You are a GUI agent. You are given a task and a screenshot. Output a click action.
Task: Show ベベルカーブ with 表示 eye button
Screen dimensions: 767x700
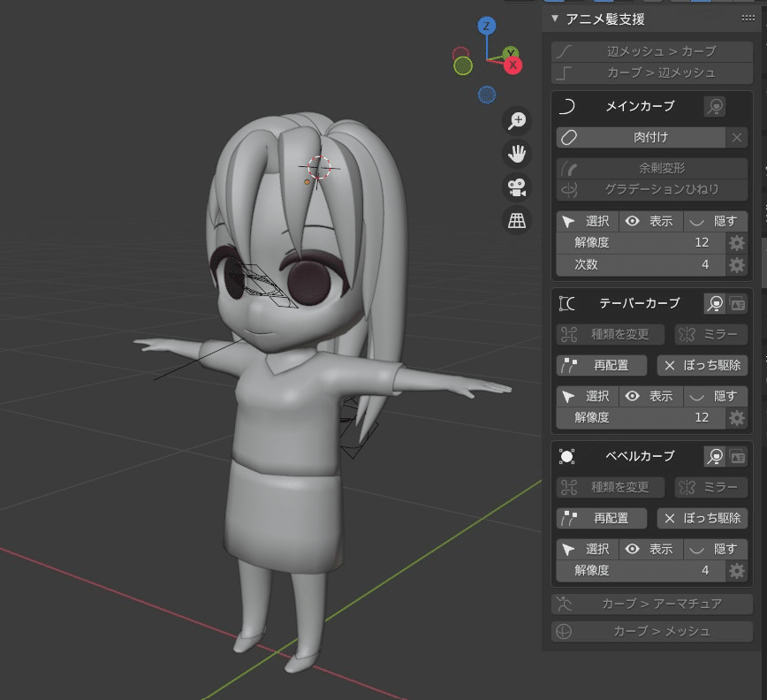tap(651, 550)
